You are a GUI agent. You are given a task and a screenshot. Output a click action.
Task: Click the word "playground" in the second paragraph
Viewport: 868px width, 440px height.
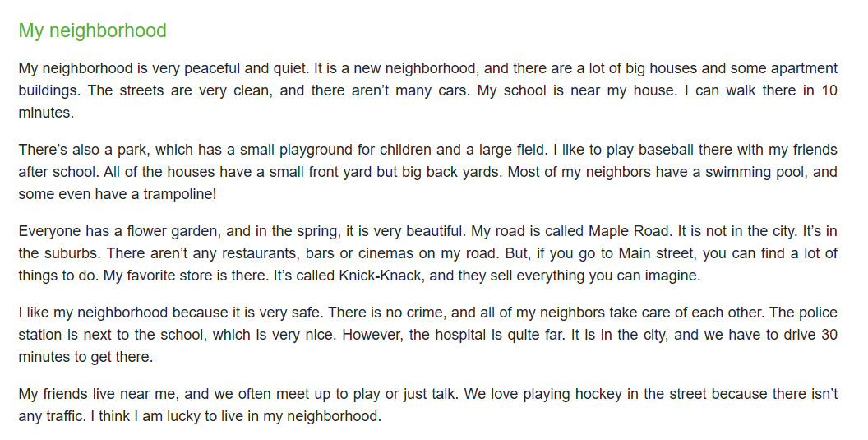click(x=365, y=150)
